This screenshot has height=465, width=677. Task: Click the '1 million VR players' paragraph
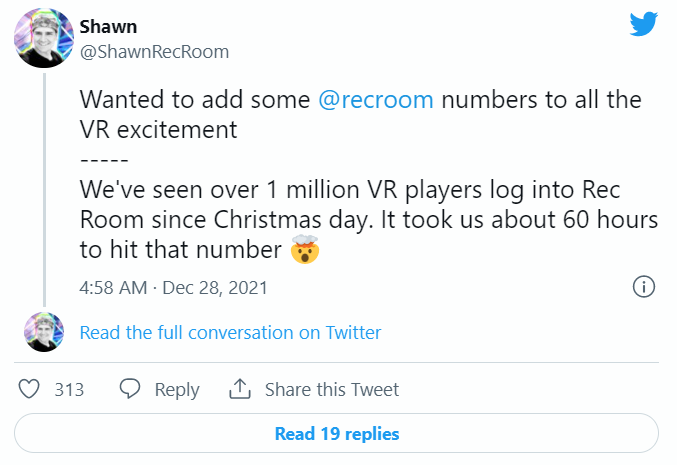(367, 220)
